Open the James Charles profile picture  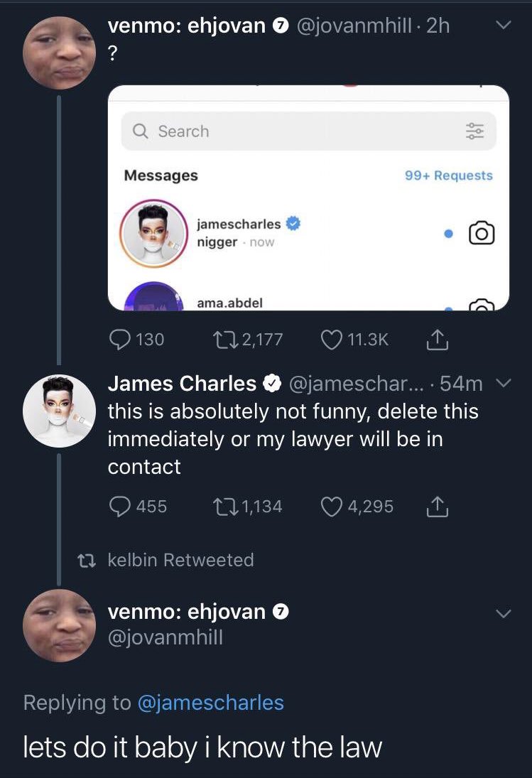59,411
